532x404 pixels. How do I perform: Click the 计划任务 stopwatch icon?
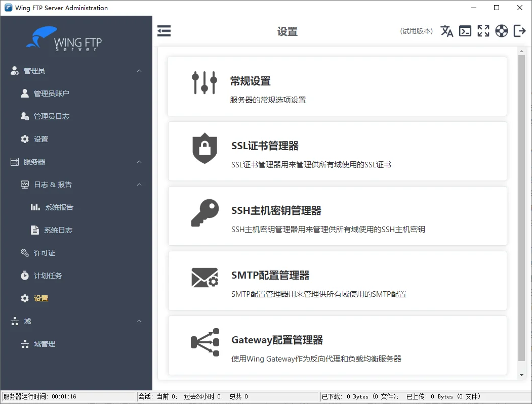point(25,275)
